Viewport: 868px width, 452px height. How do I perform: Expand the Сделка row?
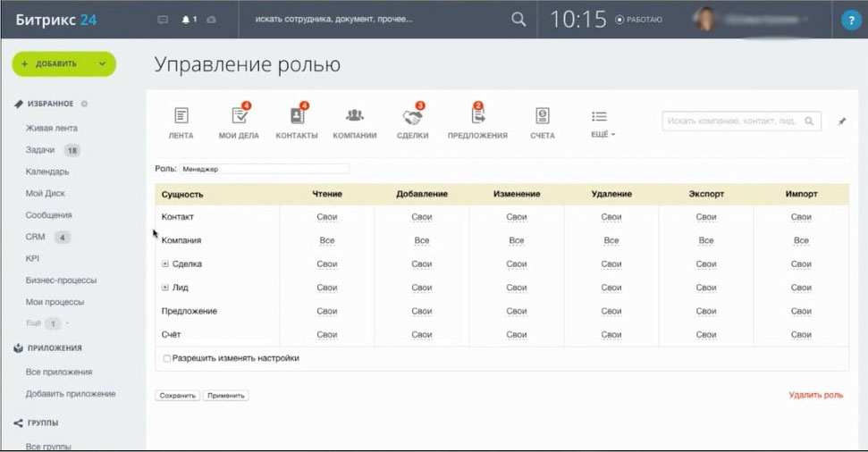[165, 264]
